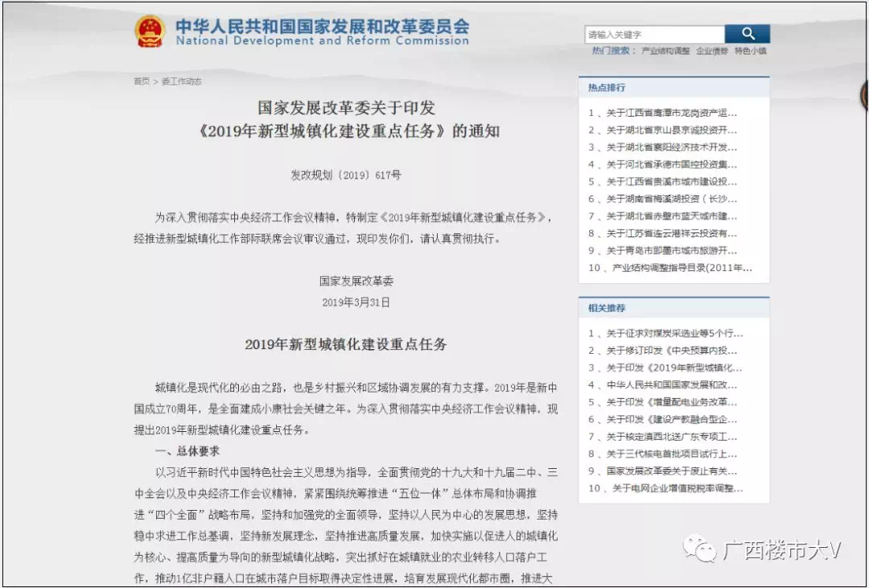Image resolution: width=869 pixels, height=588 pixels.
Task: Click section heading 一、总体要求
Action: point(187,452)
